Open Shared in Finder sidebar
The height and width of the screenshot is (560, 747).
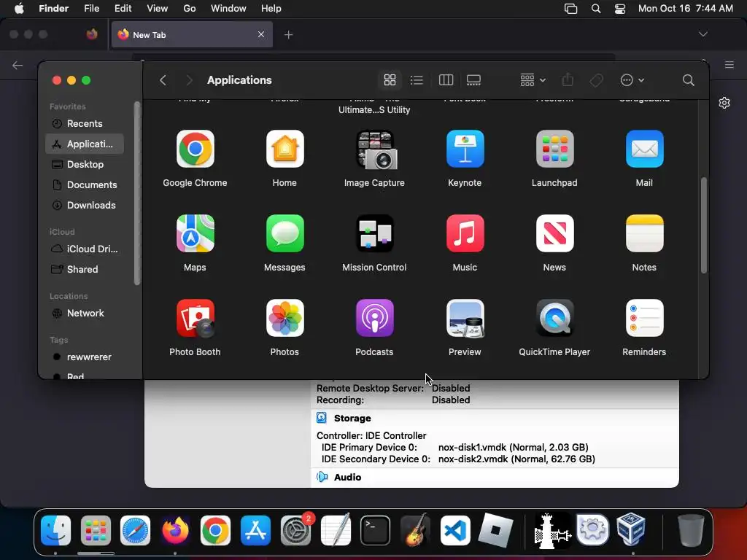(84, 270)
